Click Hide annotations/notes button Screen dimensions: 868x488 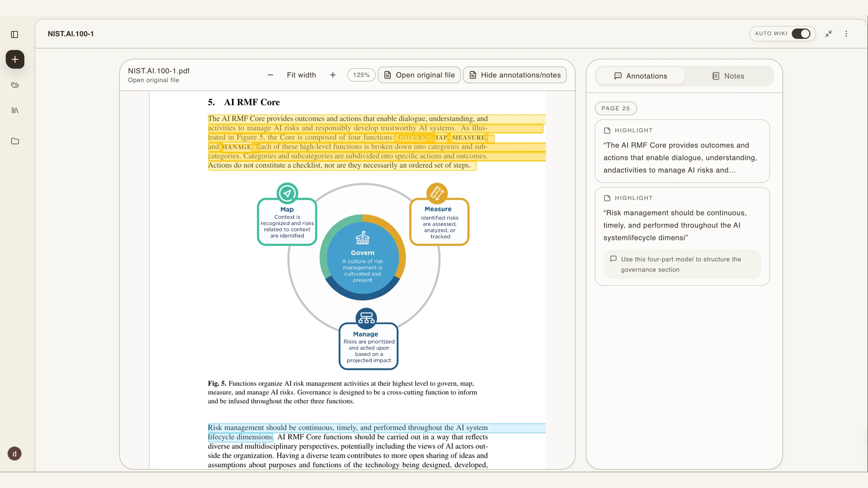pyautogui.click(x=515, y=75)
